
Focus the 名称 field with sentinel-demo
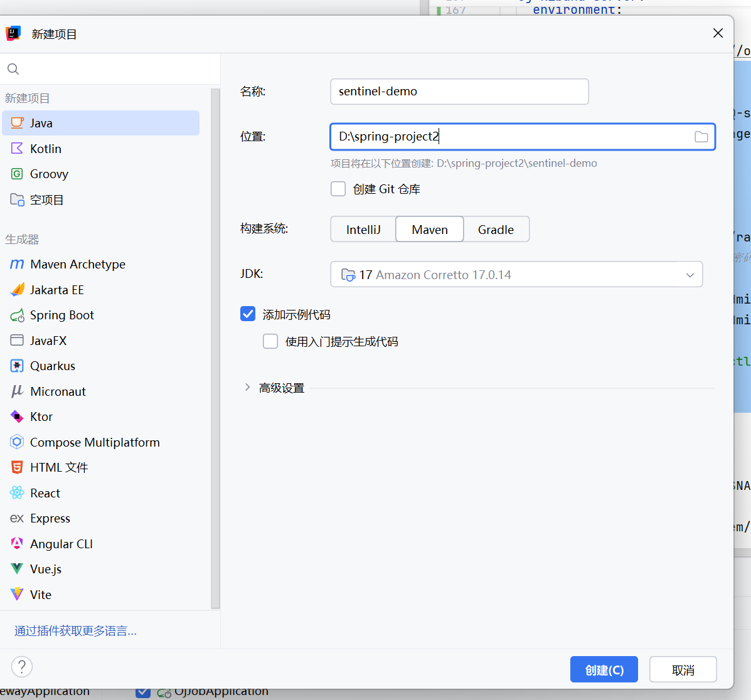[459, 92]
